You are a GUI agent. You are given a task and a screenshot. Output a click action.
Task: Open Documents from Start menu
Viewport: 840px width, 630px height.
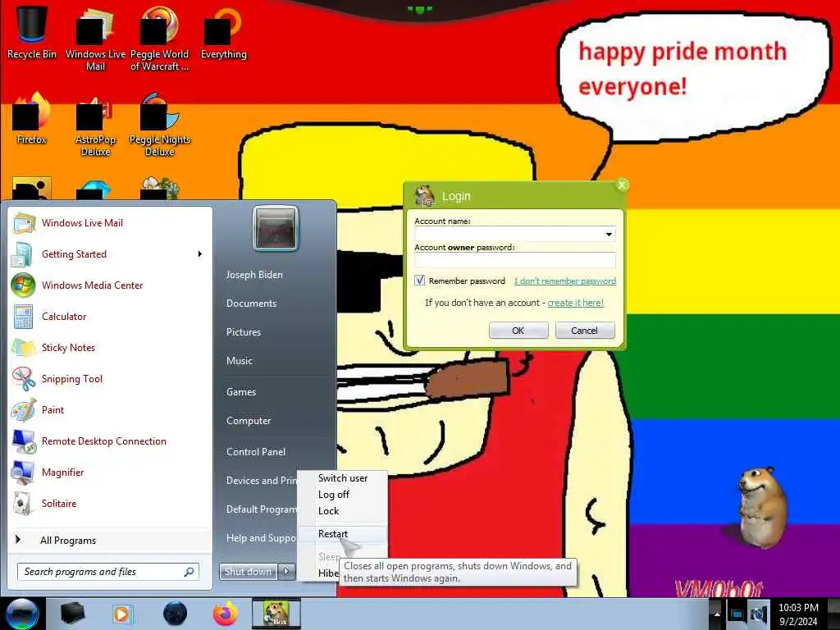coord(251,304)
